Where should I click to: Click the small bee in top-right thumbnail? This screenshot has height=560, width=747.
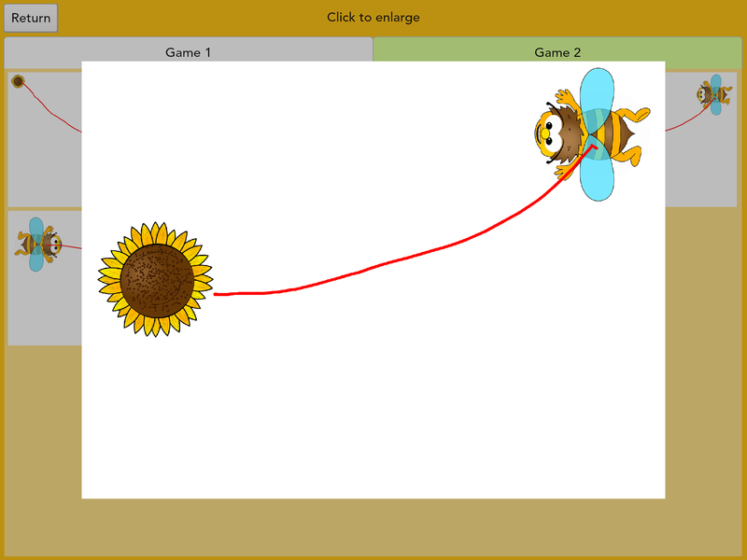pos(713,94)
